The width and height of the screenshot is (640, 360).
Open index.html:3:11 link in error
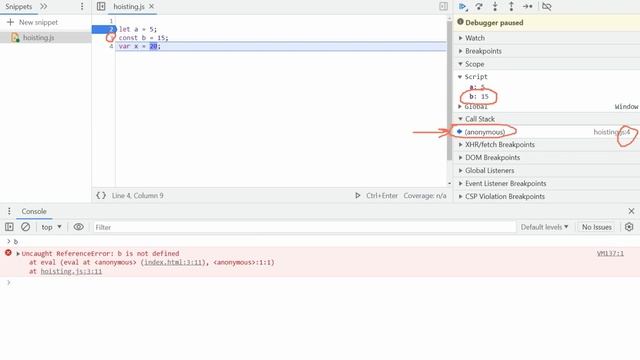[174, 262]
